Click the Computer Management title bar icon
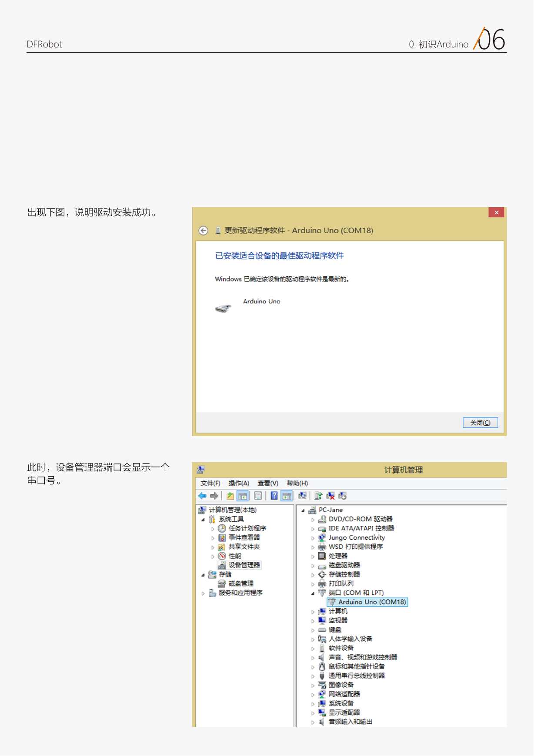534x756 pixels. coord(200,470)
